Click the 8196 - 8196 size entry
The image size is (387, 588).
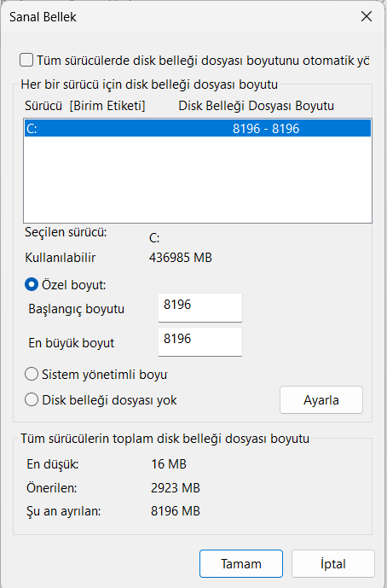tap(266, 129)
